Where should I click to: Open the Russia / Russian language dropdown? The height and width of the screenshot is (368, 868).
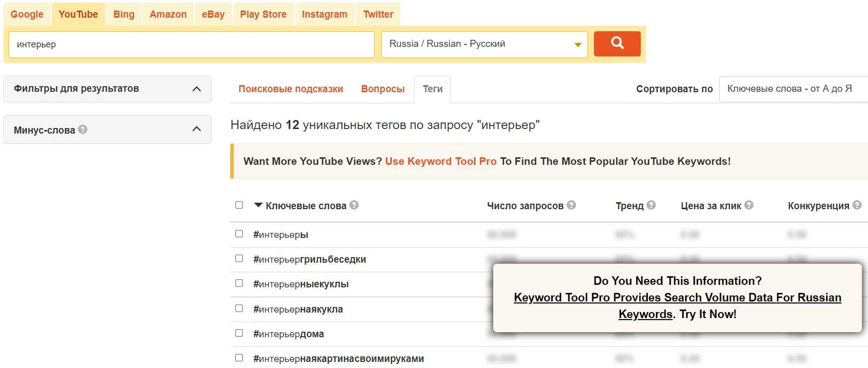[484, 44]
